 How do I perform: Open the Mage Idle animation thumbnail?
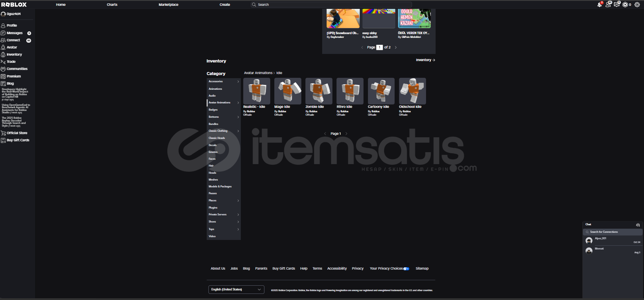[288, 91]
